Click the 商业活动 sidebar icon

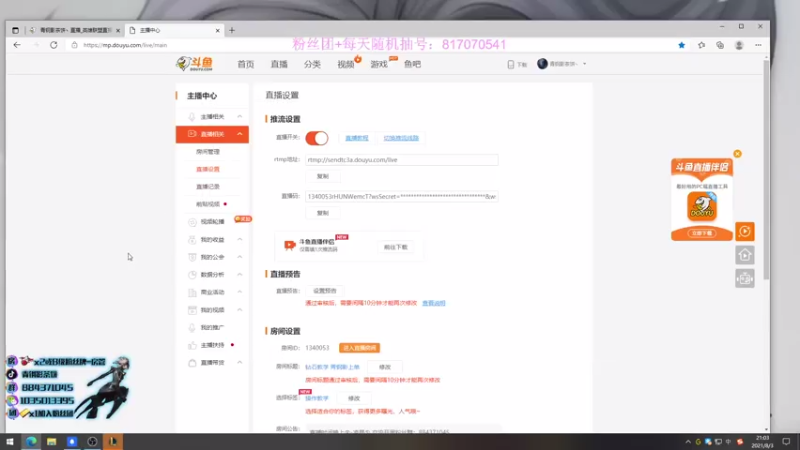(x=192, y=292)
